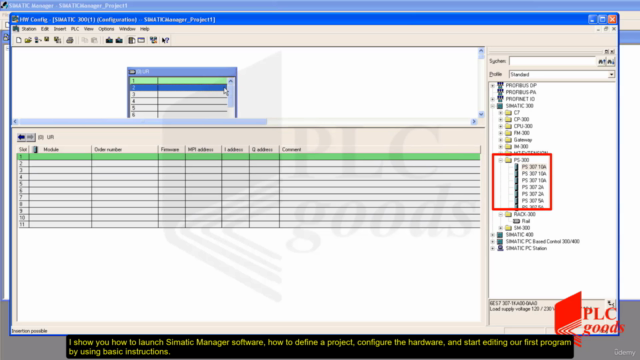Click the Copy toolbar icon
The image size is (640, 360).
[x=84, y=40]
